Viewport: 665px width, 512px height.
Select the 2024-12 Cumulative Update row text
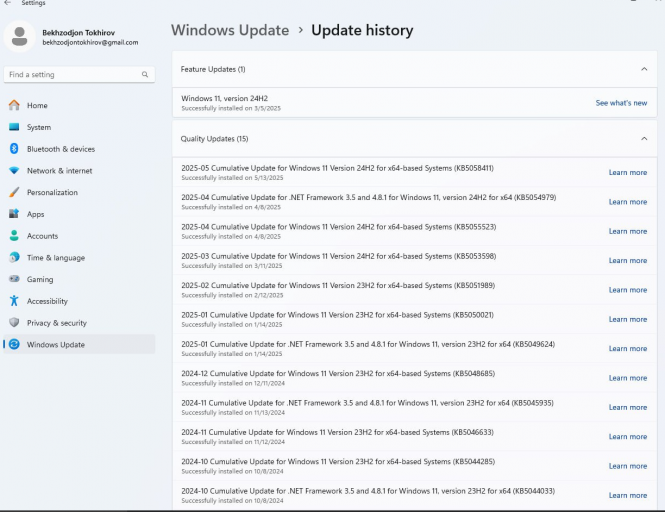pyautogui.click(x=338, y=373)
